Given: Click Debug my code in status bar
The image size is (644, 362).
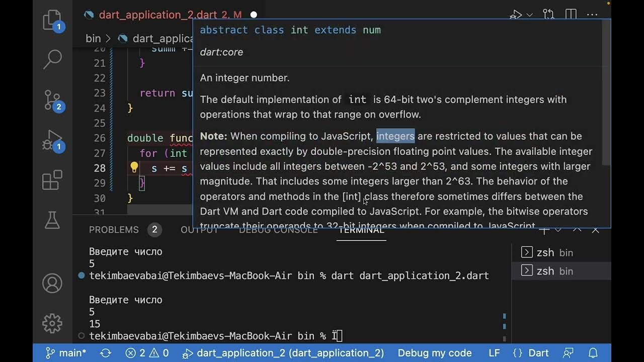Looking at the screenshot, I should 435,353.
